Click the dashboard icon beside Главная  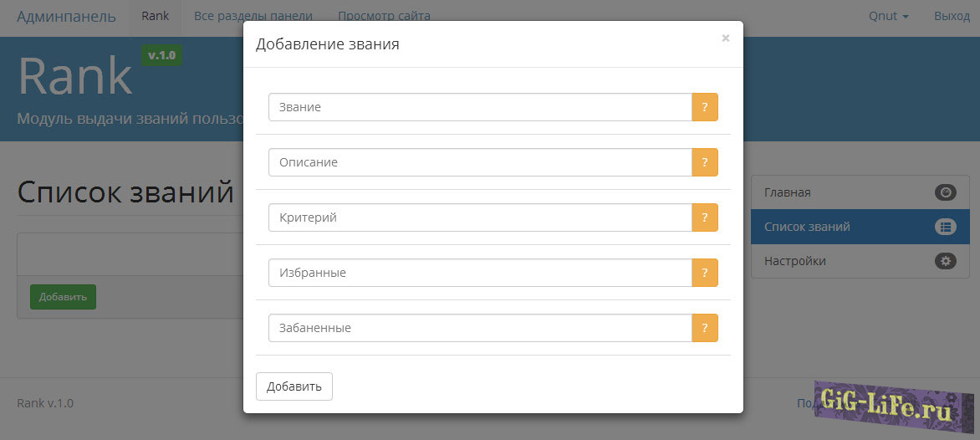[x=945, y=192]
